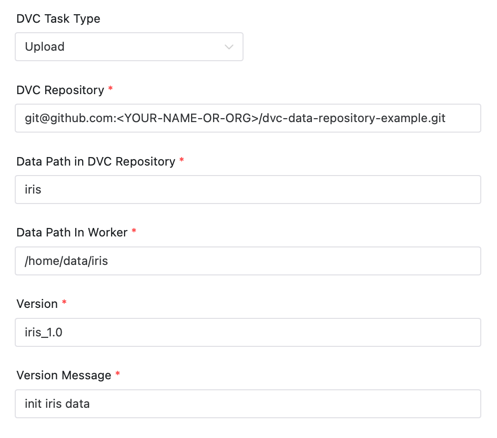
Task: Click the Version input showing iris_1.0
Action: click(x=248, y=332)
